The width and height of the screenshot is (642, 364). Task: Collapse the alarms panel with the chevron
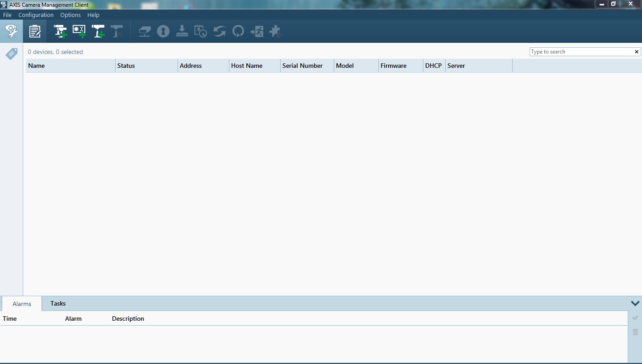[635, 303]
